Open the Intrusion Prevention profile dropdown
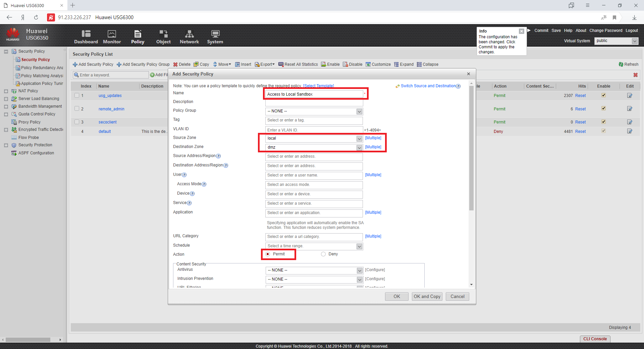This screenshot has width=644, height=349. 360,280
